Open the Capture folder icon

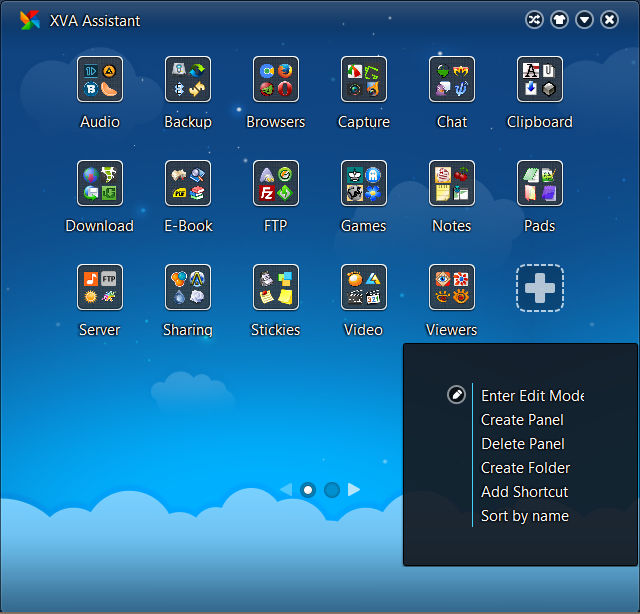364,79
